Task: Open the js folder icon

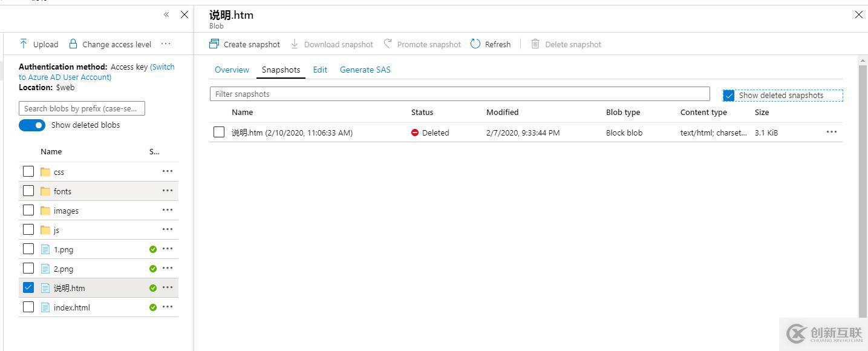Action: [x=45, y=230]
